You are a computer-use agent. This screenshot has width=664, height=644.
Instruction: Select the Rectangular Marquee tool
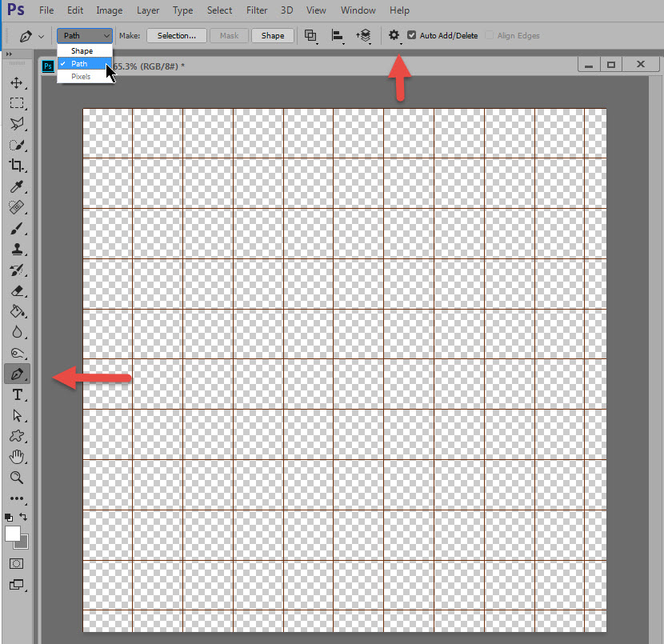tap(17, 103)
